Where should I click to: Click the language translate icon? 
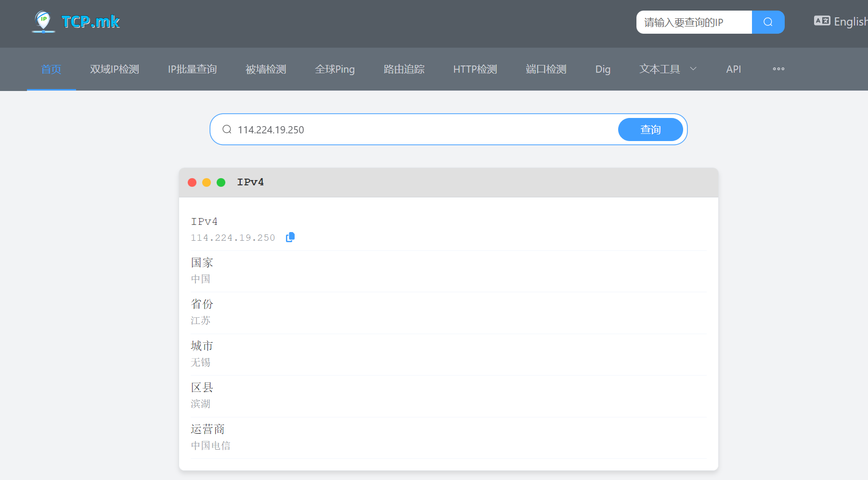click(822, 21)
